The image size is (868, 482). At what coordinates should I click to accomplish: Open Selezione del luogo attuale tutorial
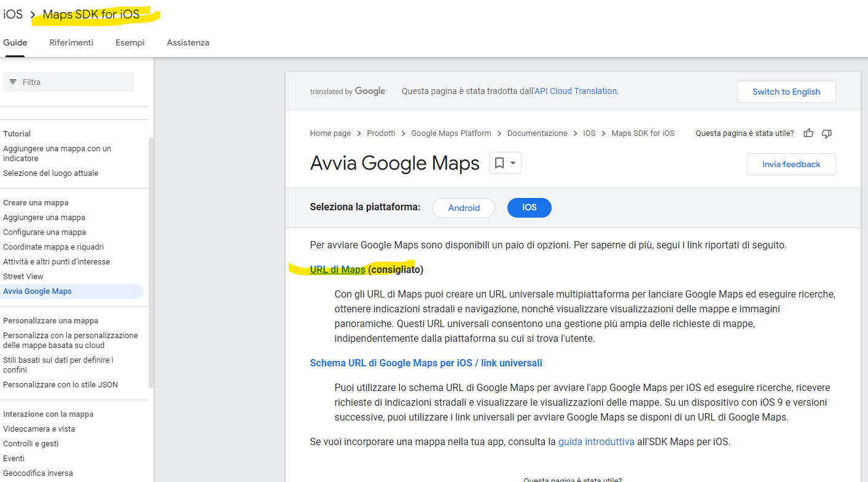[x=50, y=173]
